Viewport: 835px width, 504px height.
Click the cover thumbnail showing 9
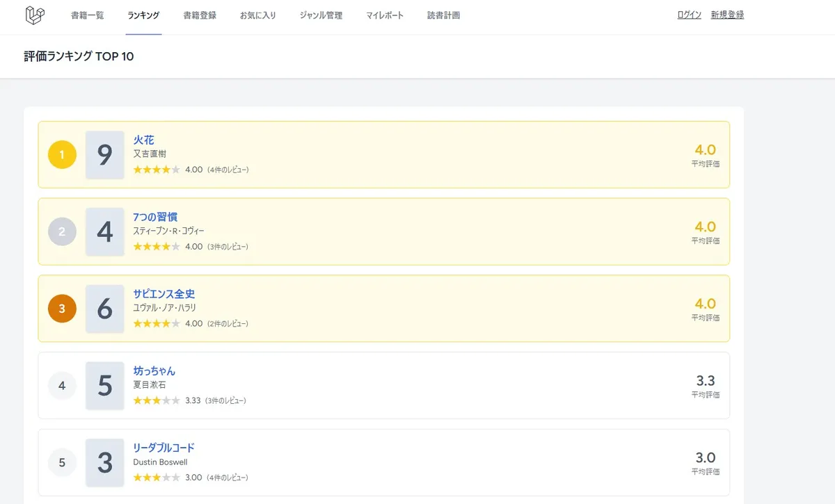coord(105,154)
